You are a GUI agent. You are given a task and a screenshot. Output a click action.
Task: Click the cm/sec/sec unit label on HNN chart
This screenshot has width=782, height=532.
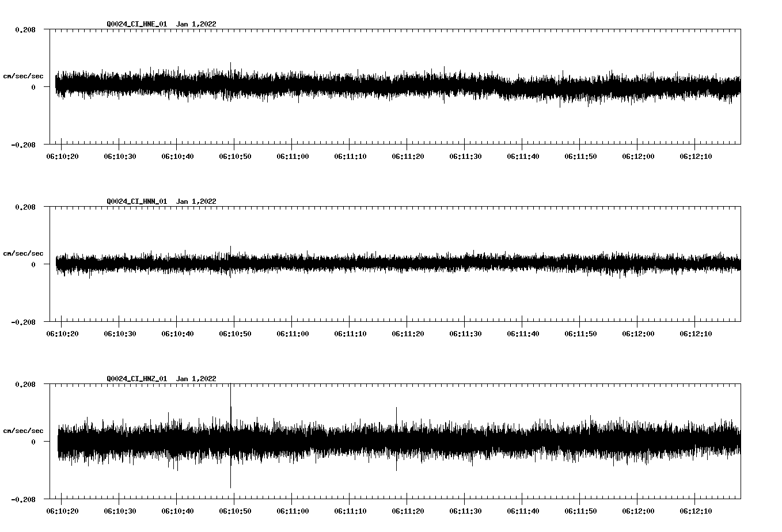point(23,253)
